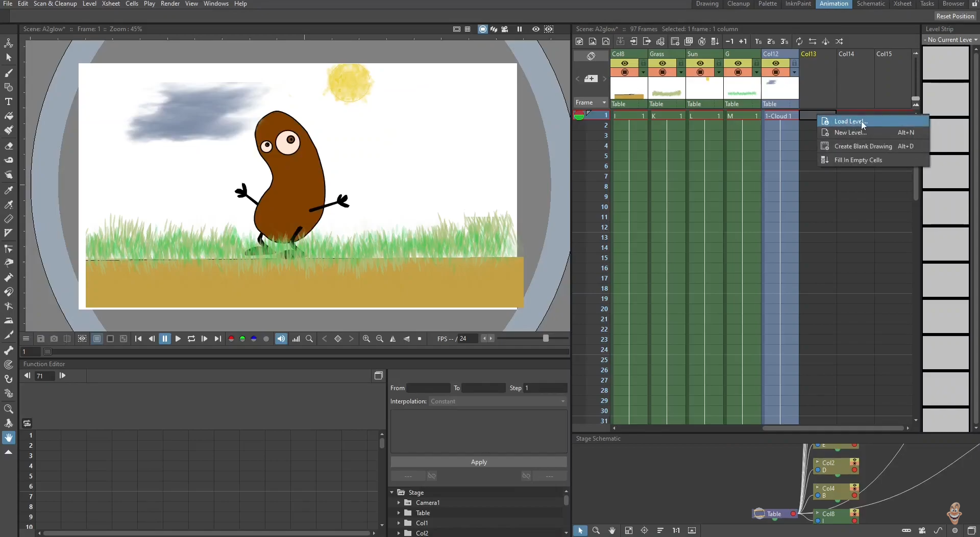Click the Loop playback icon

(x=191, y=339)
